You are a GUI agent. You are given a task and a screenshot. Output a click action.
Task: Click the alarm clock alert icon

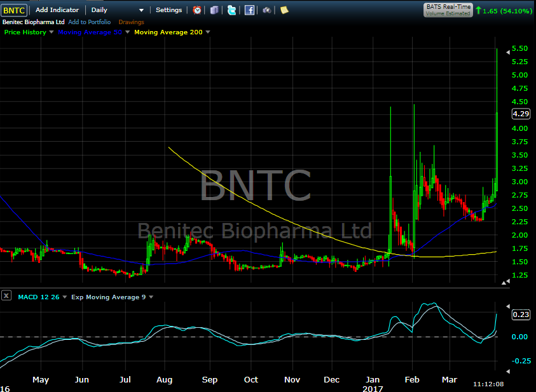click(x=197, y=10)
